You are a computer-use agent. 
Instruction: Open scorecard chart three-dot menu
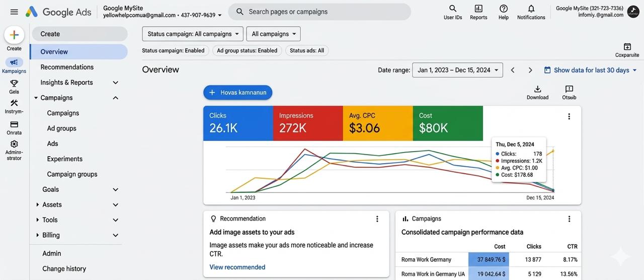(569, 116)
